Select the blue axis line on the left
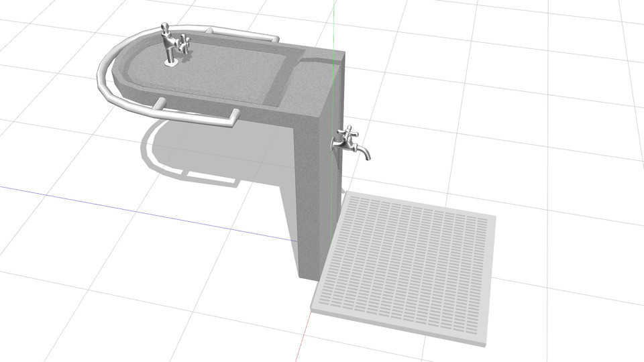 point(101,203)
